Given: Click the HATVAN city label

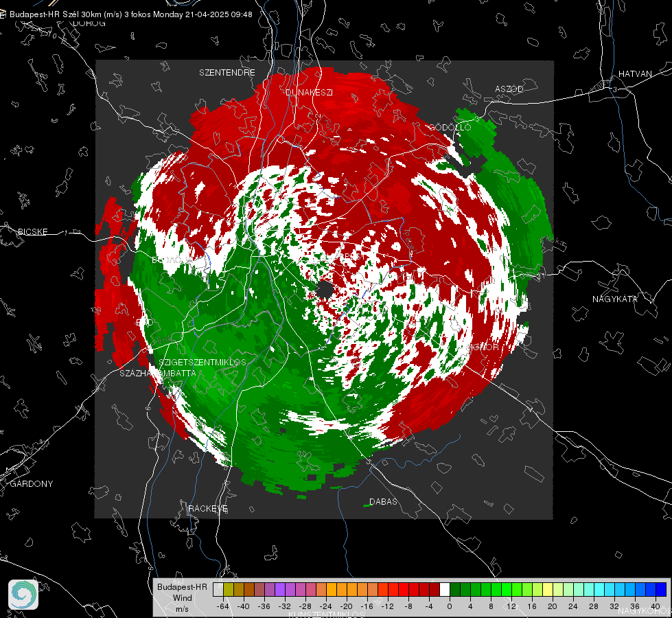Looking at the screenshot, I should click(x=635, y=73).
